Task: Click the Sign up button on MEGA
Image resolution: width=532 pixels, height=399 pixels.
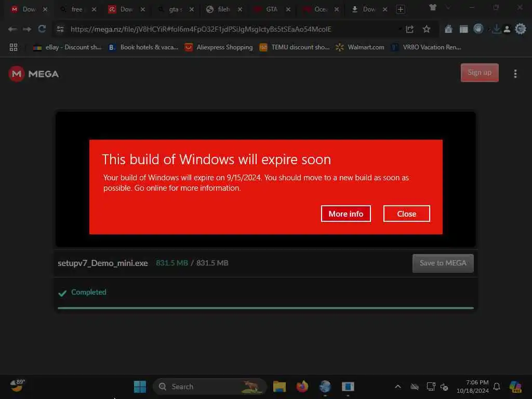Action: [x=480, y=73]
